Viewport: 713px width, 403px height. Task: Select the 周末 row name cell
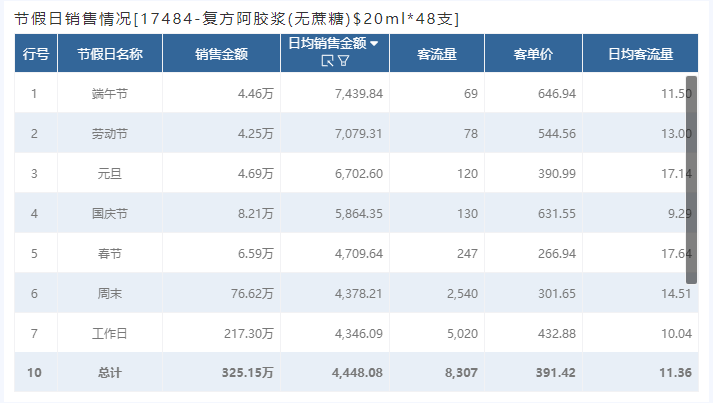[x=110, y=293]
